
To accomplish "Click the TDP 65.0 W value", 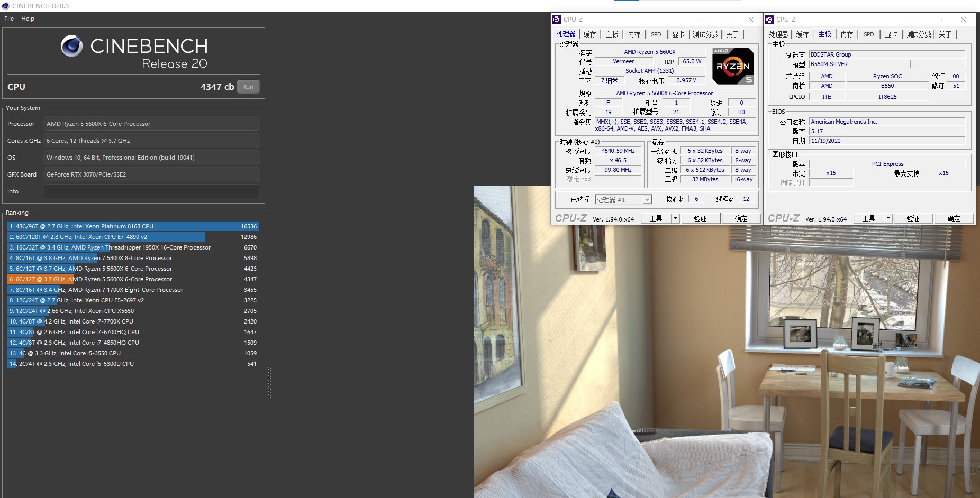I will click(x=692, y=61).
